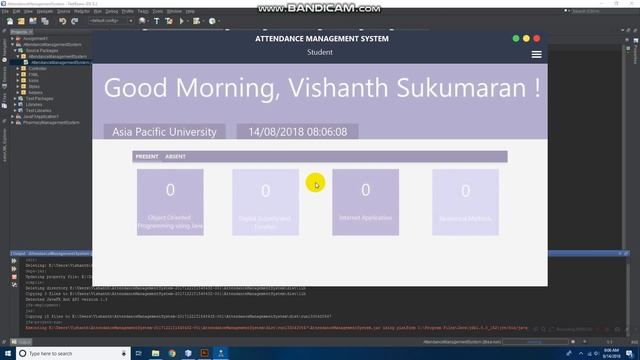This screenshot has width=640, height=360.
Task: Click Output tab at bottom of NetBeans
Action: pyautogui.click(x=21, y=342)
